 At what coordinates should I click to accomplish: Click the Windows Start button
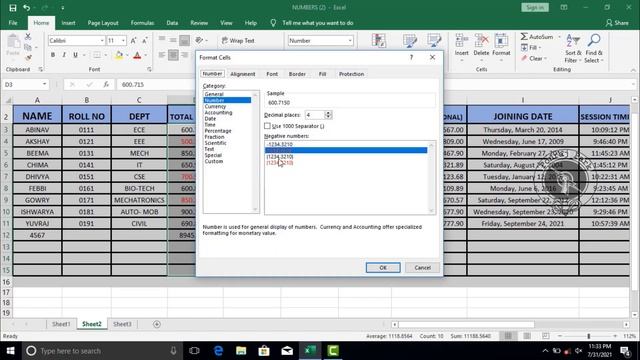tap(11, 351)
